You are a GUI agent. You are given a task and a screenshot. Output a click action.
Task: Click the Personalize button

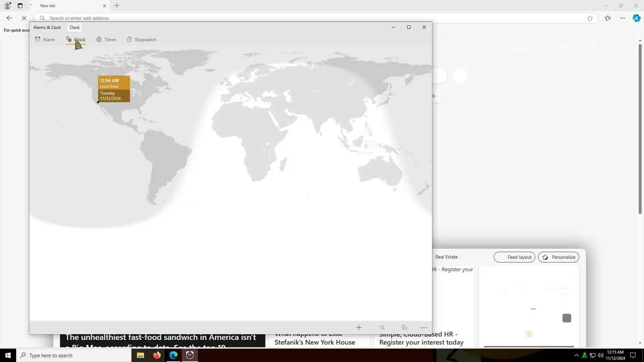pyautogui.click(x=558, y=257)
